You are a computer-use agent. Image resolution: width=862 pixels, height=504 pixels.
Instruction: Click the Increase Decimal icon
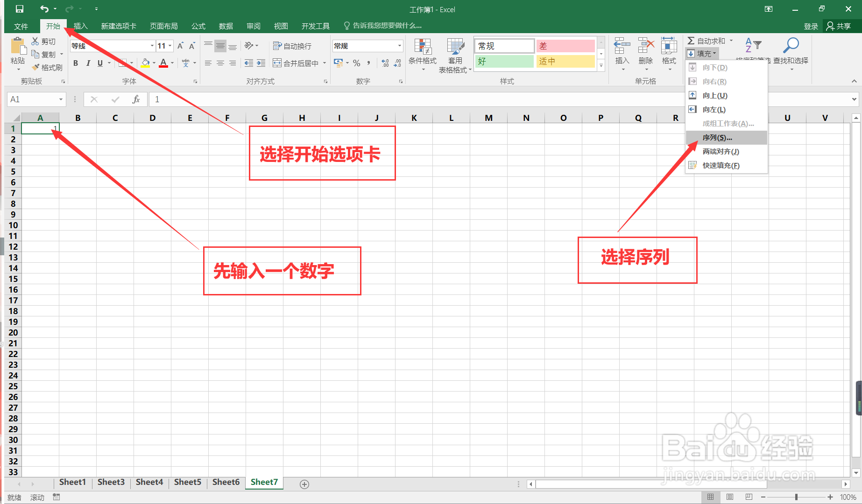click(x=386, y=63)
